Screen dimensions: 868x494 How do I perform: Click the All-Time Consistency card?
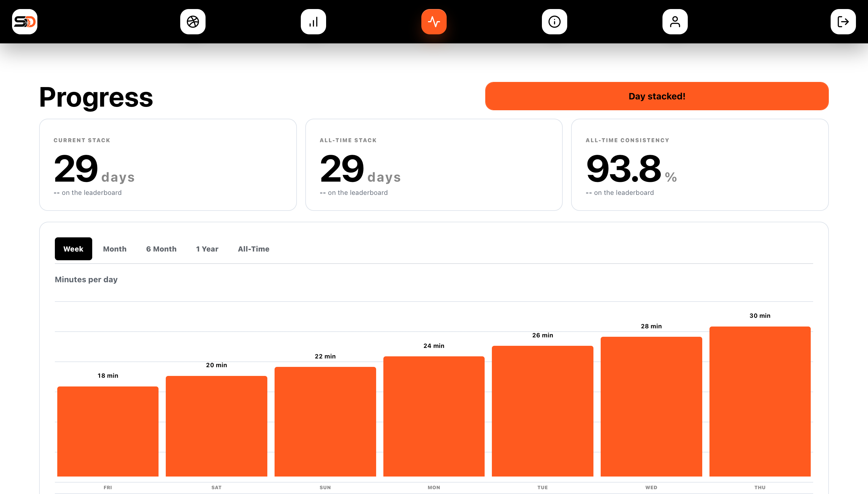(700, 164)
